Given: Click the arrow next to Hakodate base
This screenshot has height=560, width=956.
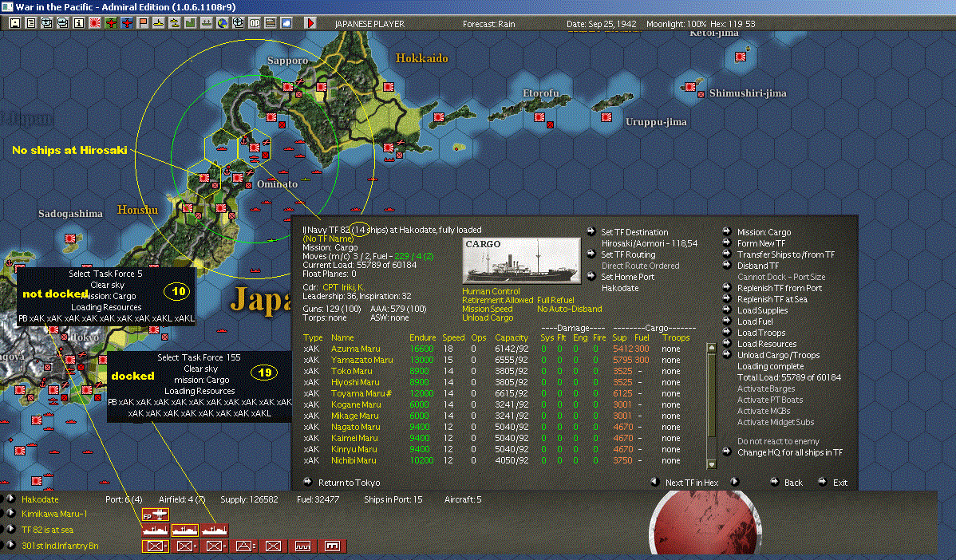Looking at the screenshot, I should (10, 499).
